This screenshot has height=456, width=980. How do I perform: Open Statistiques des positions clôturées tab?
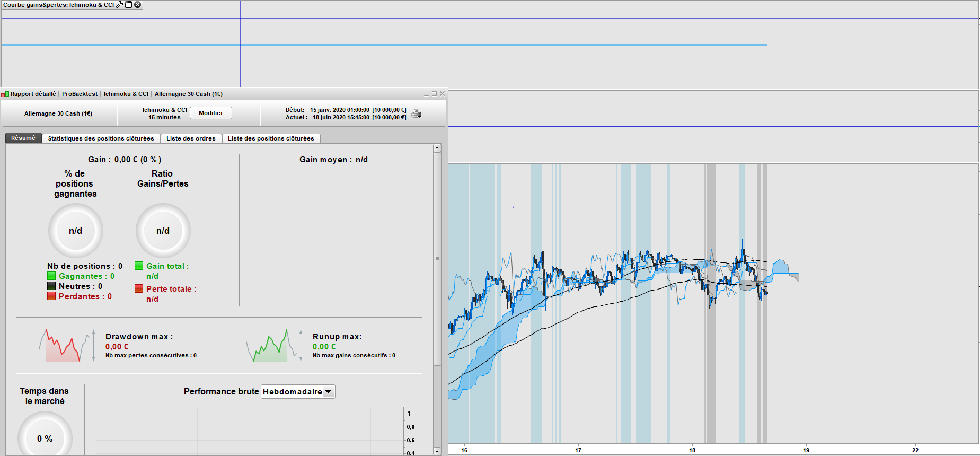[101, 138]
